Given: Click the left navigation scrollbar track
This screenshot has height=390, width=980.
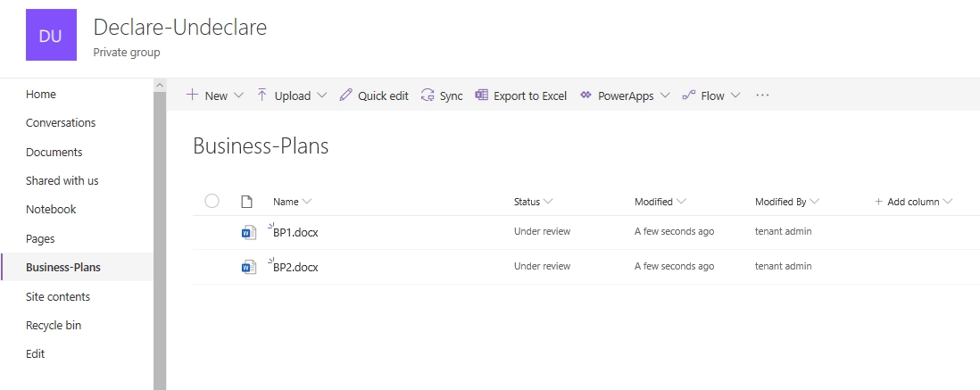Looking at the screenshot, I should (x=160, y=241).
